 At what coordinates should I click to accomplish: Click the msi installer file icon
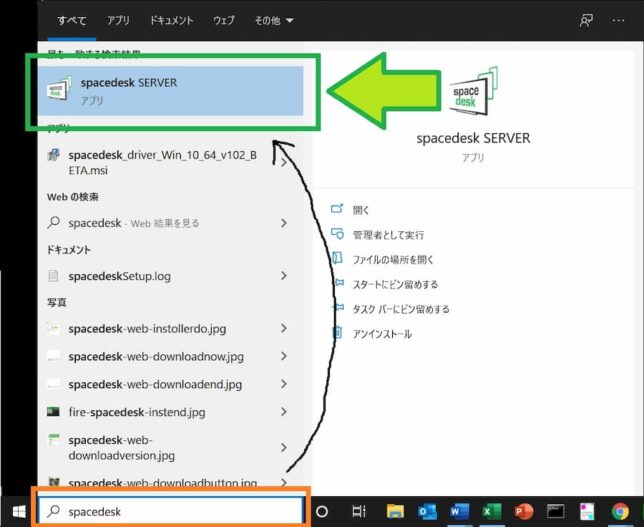(53, 155)
